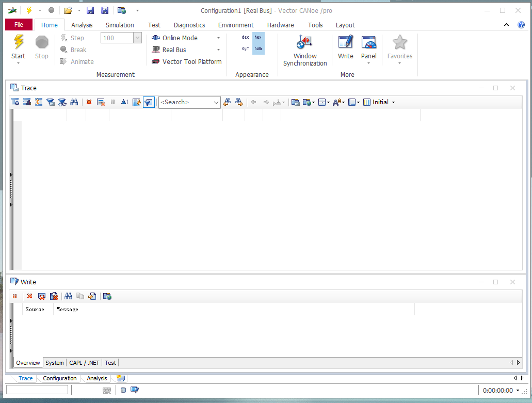Click the Break button
Viewport: 532px width, 403px height.
(x=73, y=50)
